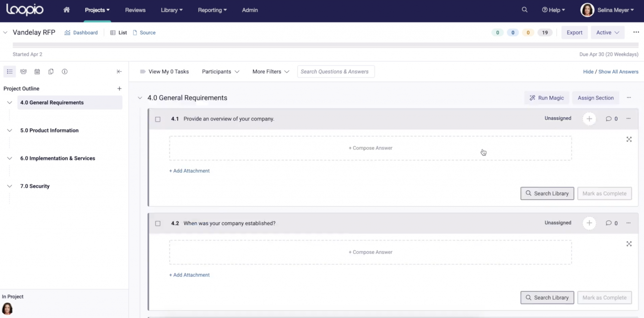
Task: Click the Run Magic button
Action: pos(547,98)
